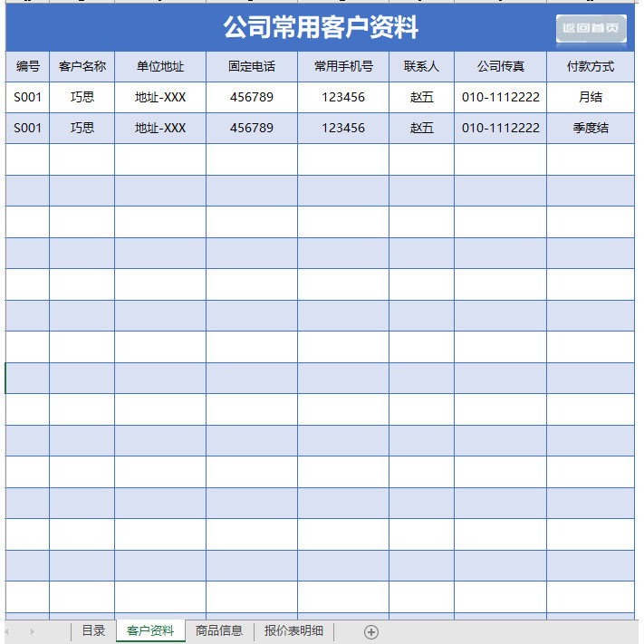Image resolution: width=644 pixels, height=644 pixels.
Task: Click the 季度结 payment cell
Action: pos(591,128)
